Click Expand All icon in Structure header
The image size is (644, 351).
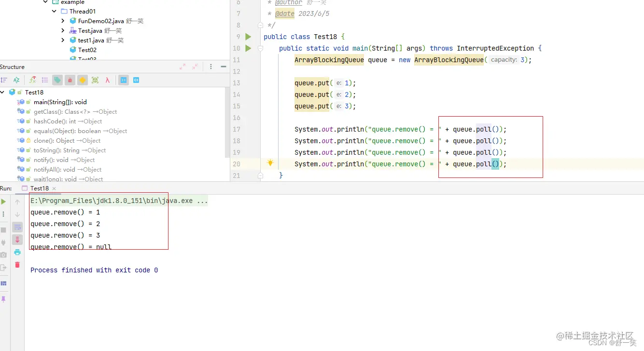182,67
